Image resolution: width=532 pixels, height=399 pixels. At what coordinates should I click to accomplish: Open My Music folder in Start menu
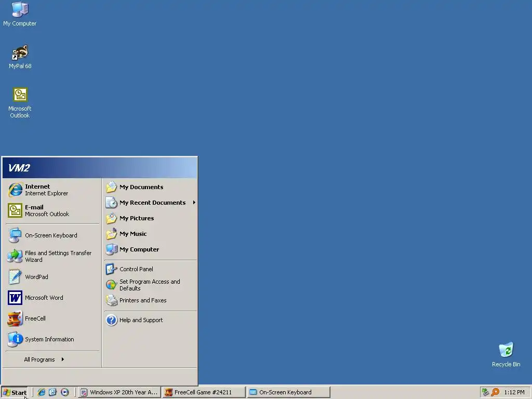[x=151, y=234]
